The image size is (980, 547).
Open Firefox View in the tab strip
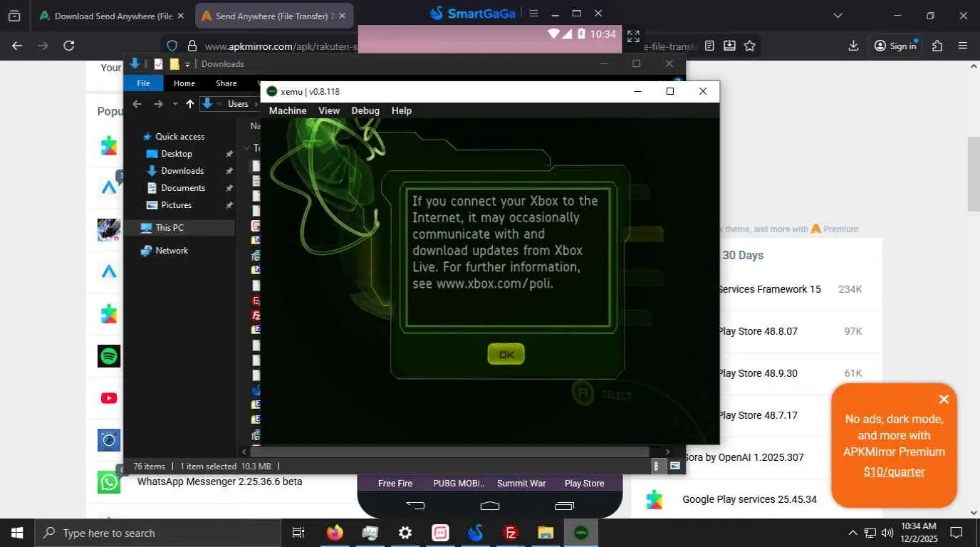click(x=14, y=16)
